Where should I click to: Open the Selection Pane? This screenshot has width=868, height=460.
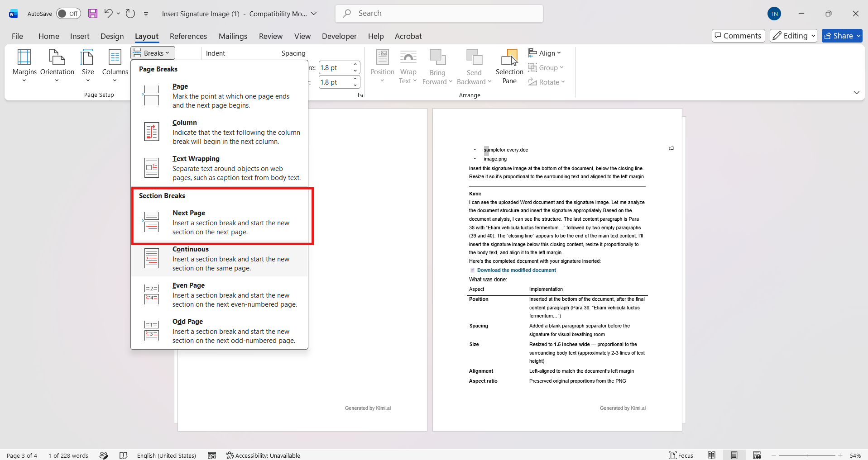pyautogui.click(x=509, y=67)
